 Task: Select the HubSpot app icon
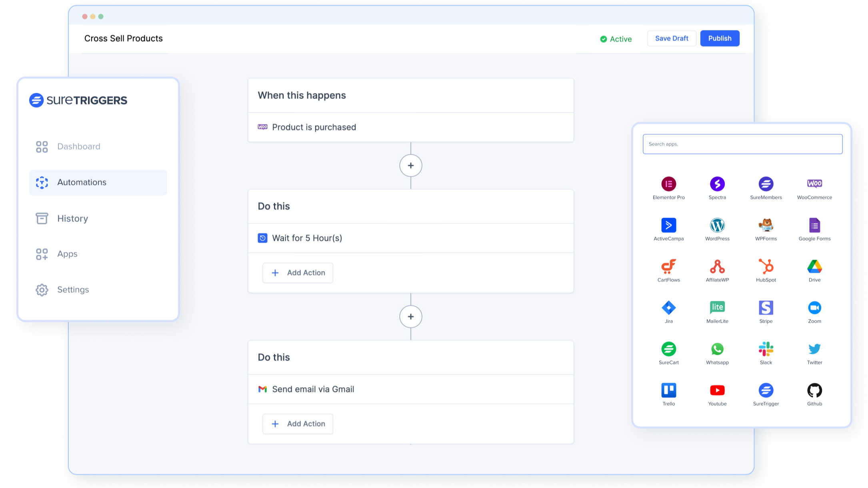766,266
